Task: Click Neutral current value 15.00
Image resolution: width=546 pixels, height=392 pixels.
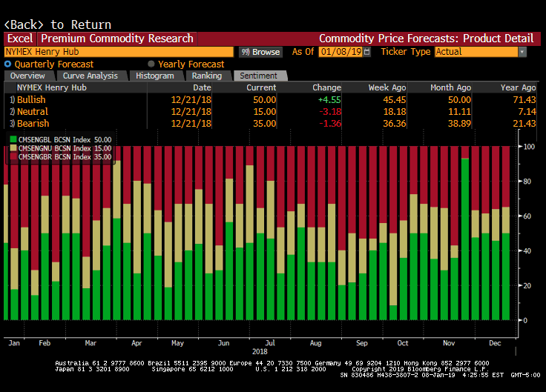Action: click(265, 112)
